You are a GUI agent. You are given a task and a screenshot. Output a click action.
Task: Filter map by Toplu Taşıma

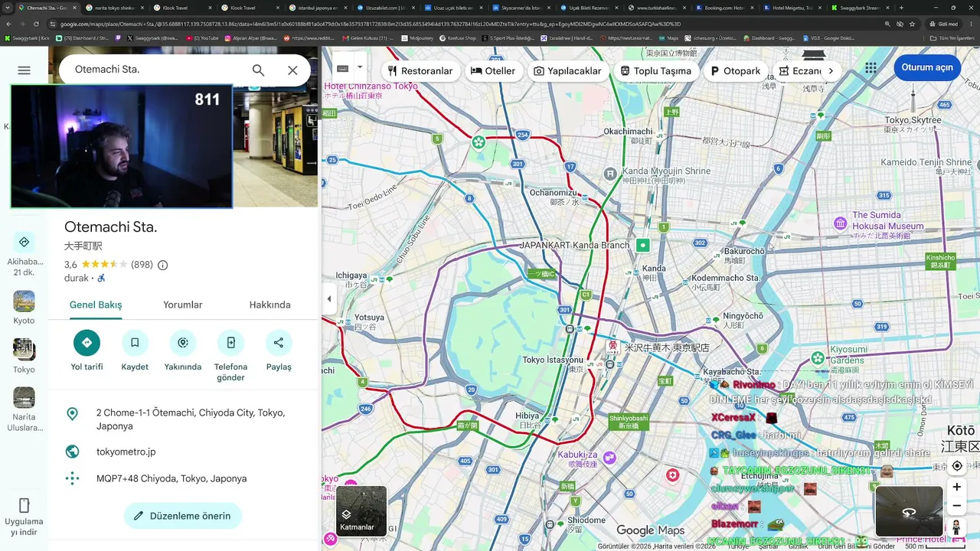656,70
